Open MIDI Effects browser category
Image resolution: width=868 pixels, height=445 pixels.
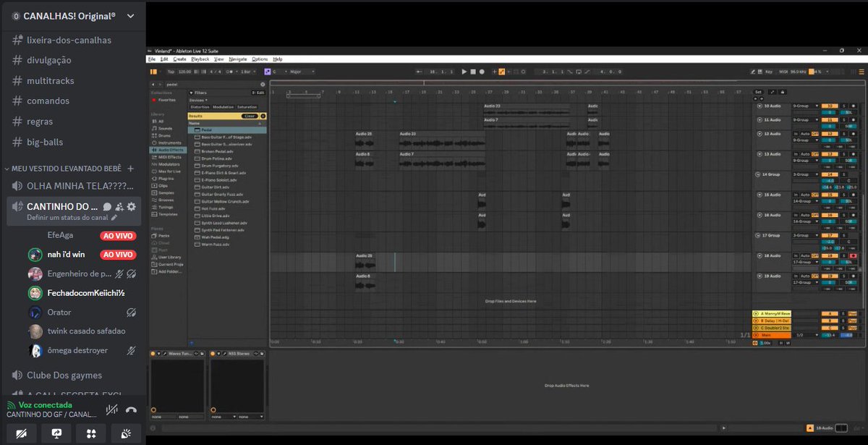tap(169, 157)
